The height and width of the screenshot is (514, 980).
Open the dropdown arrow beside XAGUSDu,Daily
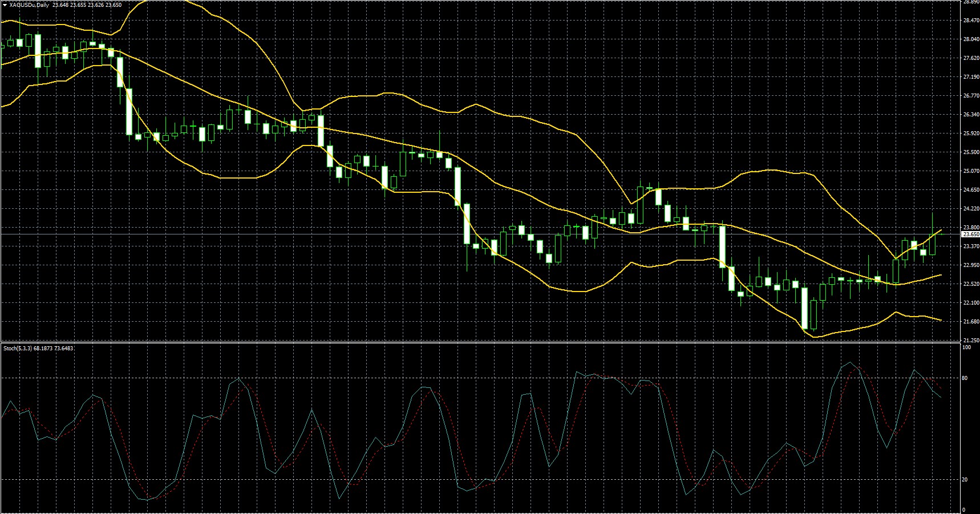[x=5, y=5]
